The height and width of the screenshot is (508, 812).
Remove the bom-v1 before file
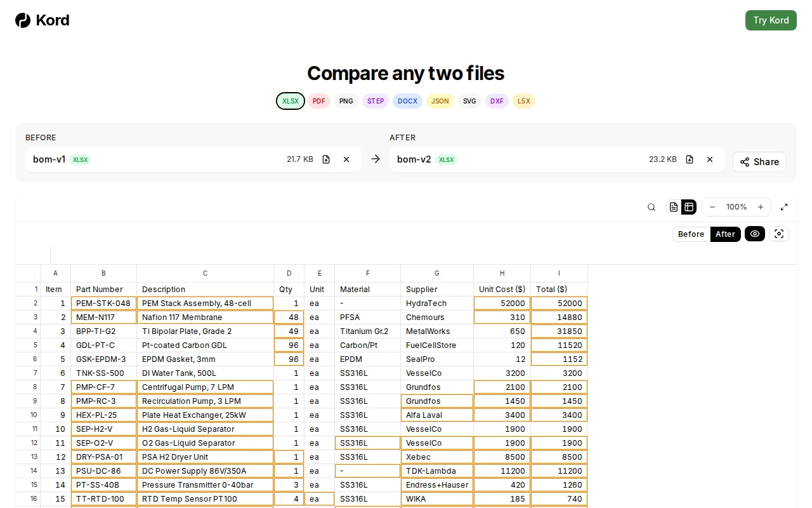coord(346,159)
